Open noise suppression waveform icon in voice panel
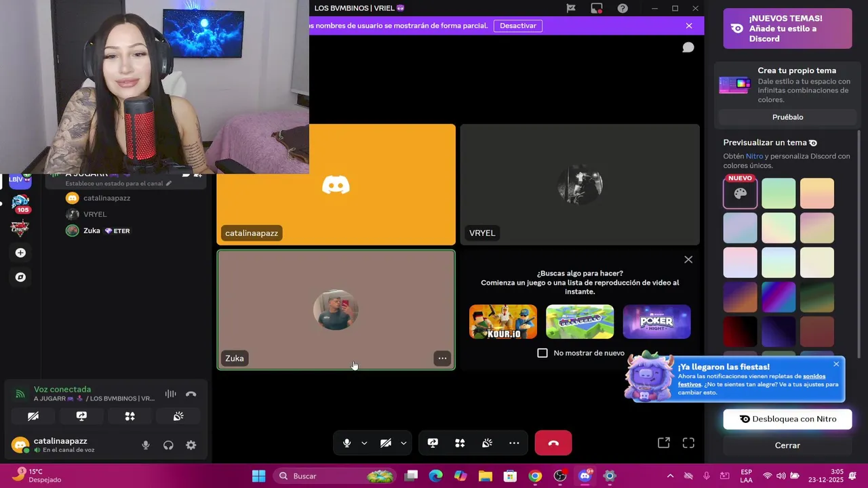 (171, 394)
